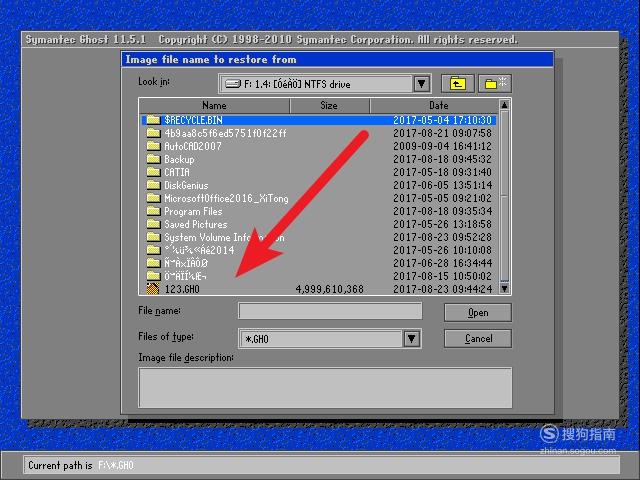Click the up-one-level folder icon
640x480 pixels.
(458, 84)
